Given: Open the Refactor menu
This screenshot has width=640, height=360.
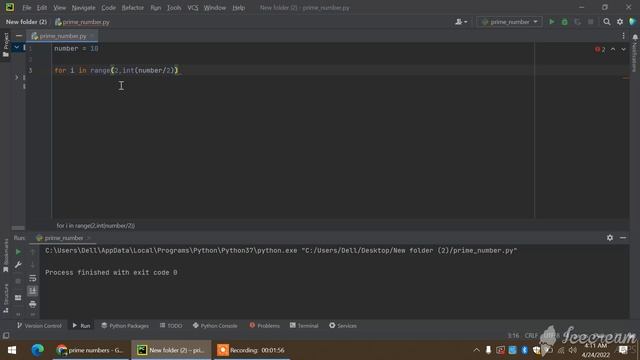Looking at the screenshot, I should pyautogui.click(x=133, y=8).
